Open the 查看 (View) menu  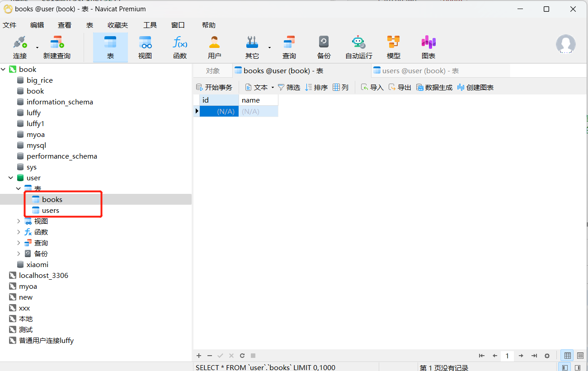coord(65,25)
